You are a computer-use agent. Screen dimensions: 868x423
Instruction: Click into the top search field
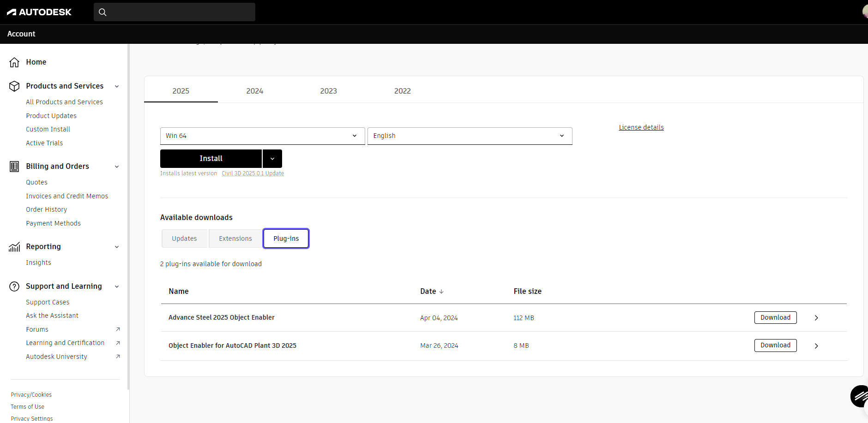pyautogui.click(x=175, y=12)
